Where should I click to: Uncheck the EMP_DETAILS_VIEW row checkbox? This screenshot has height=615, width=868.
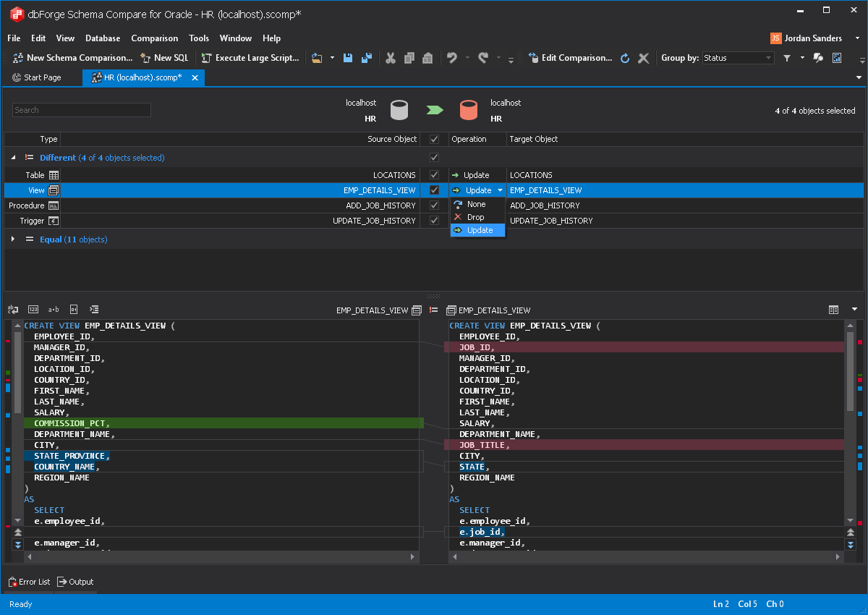point(434,190)
